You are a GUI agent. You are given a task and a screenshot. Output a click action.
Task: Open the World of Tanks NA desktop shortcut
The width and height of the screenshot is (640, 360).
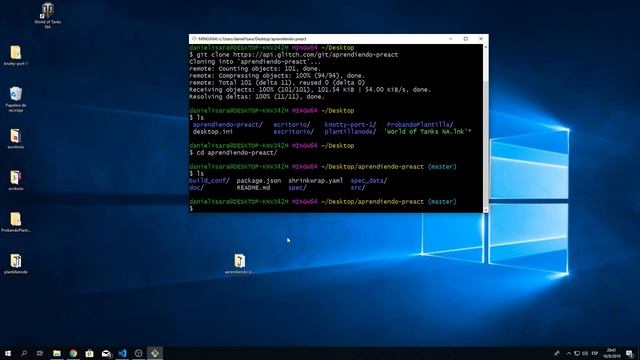[x=48, y=16]
